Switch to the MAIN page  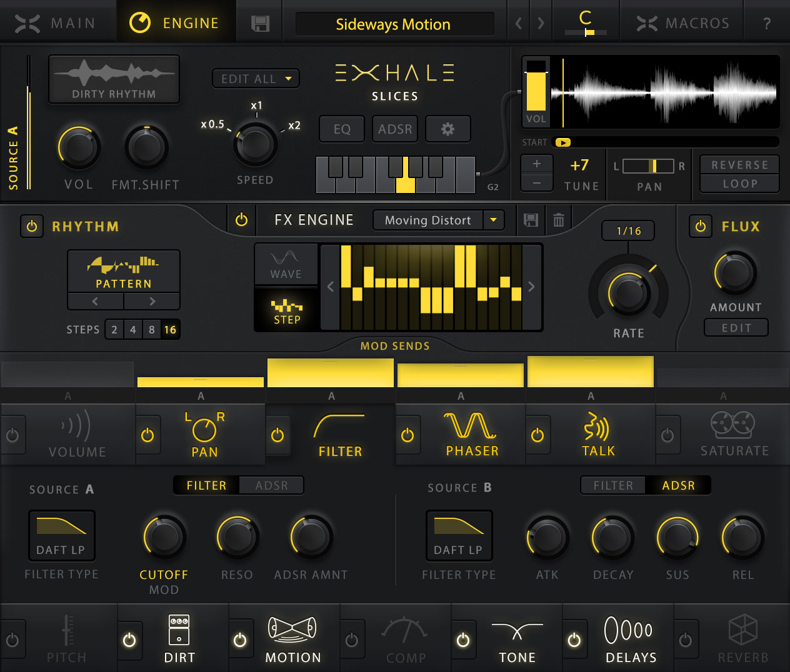click(x=58, y=22)
